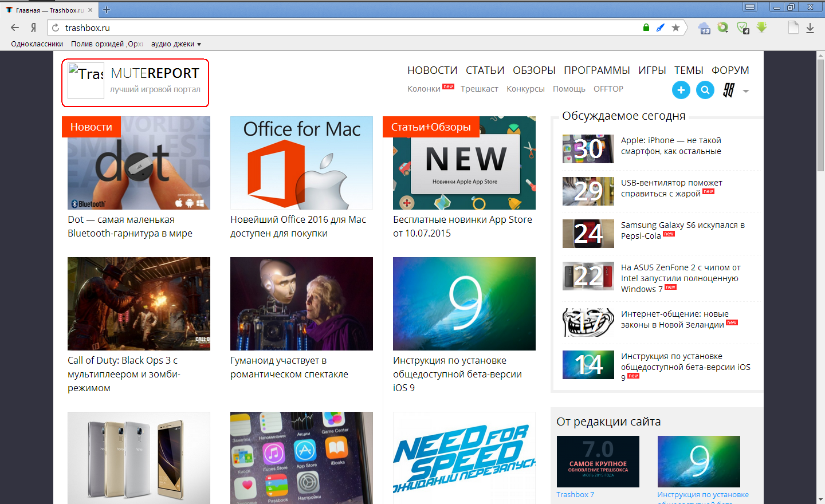
Task: Open 'Бесплатные новинки App Store' headline
Action: 462,226
